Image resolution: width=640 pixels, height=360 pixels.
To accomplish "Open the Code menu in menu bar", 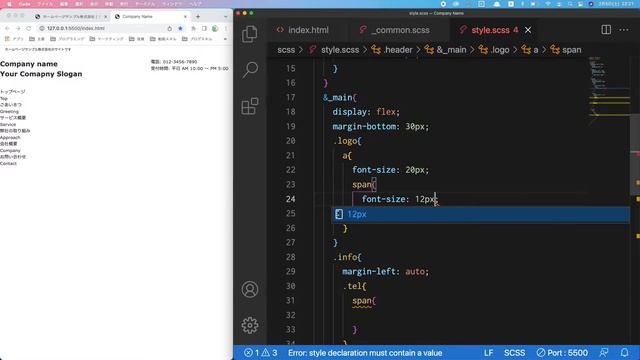I will [25, 4].
